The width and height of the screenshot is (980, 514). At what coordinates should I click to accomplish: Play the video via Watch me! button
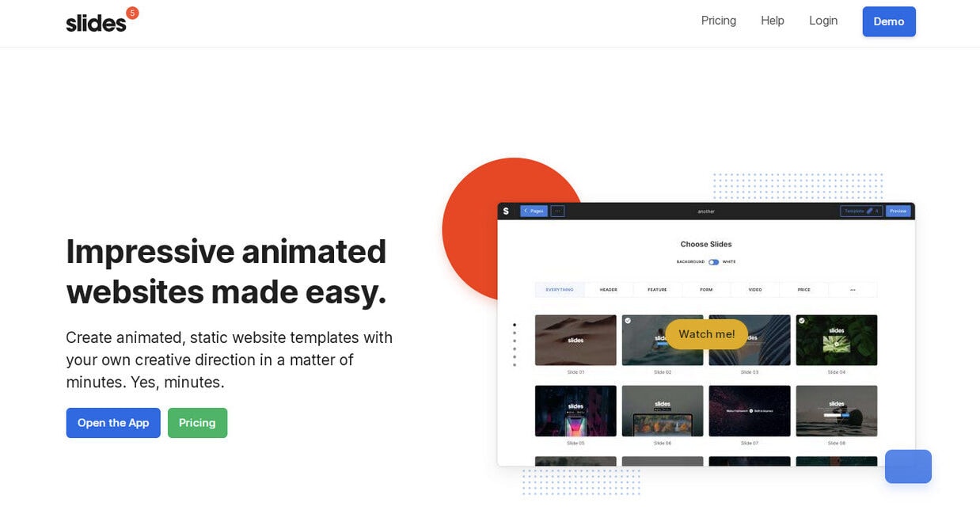click(706, 334)
